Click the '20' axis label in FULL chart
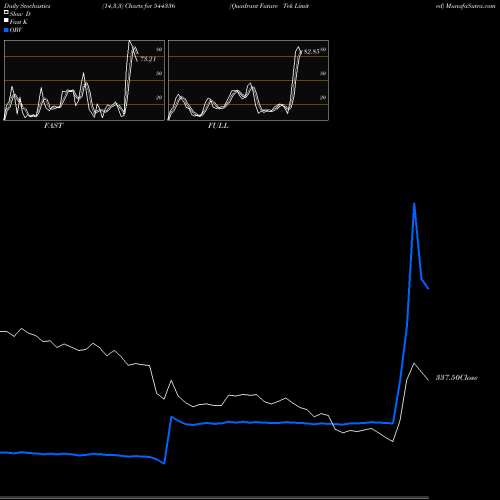The height and width of the screenshot is (500, 500). click(x=323, y=97)
